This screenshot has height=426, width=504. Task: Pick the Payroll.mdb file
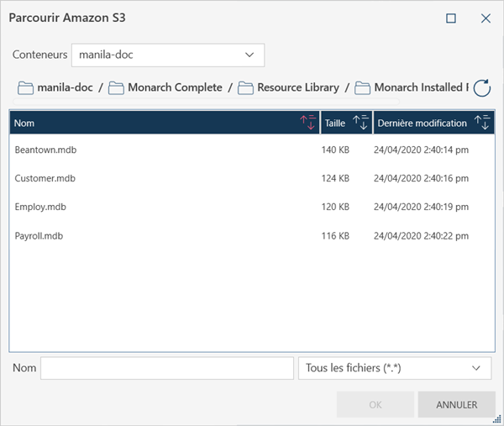click(x=39, y=236)
